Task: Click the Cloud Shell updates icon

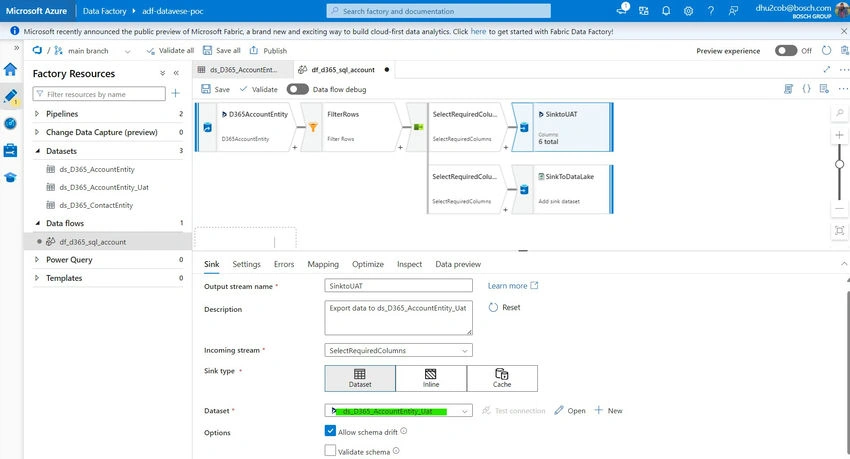Action: point(622,9)
